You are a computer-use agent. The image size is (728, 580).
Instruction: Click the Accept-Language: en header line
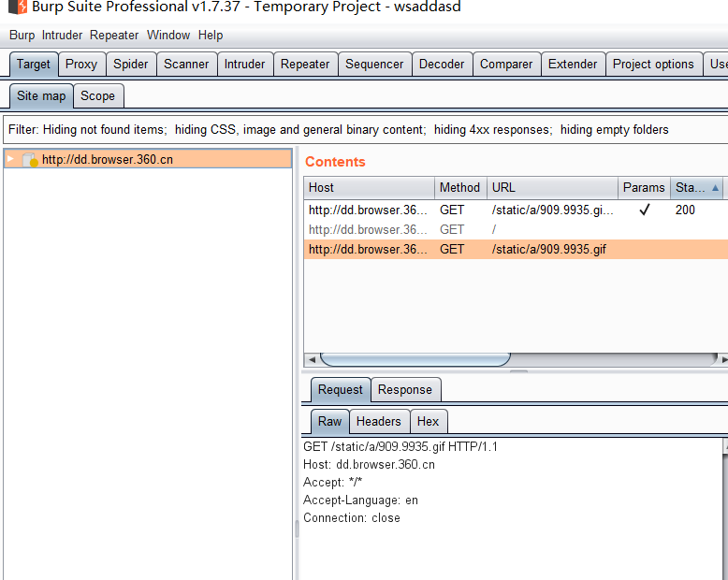point(361,500)
